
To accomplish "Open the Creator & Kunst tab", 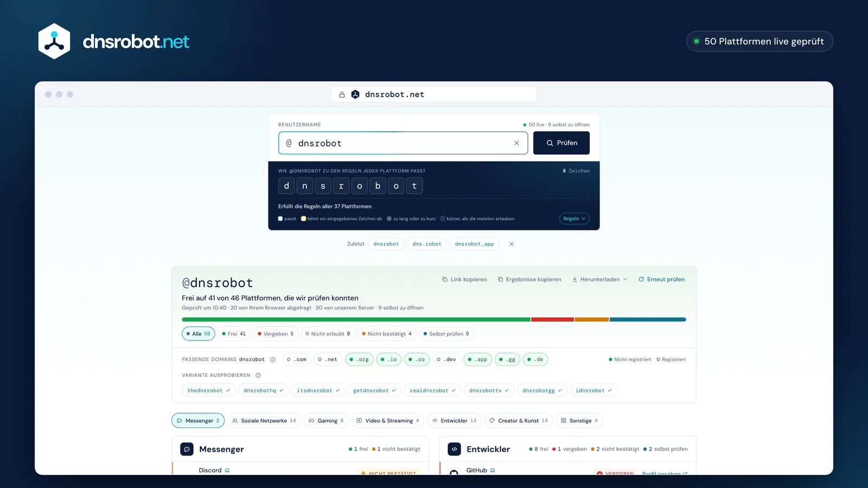I will coord(519,421).
